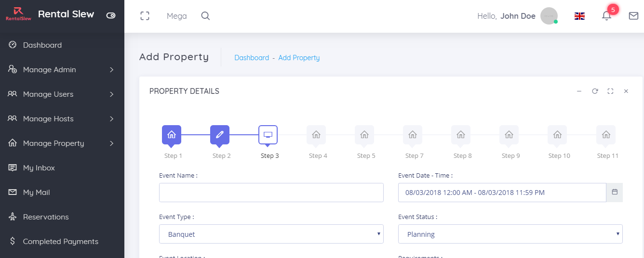This screenshot has width=644, height=258.
Task: Reload the Property Details panel
Action: click(x=595, y=91)
